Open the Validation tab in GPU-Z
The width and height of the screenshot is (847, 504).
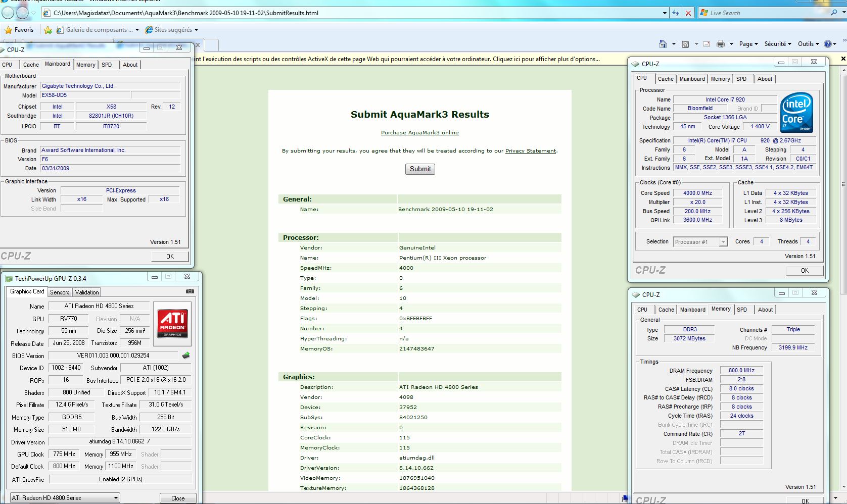point(87,292)
